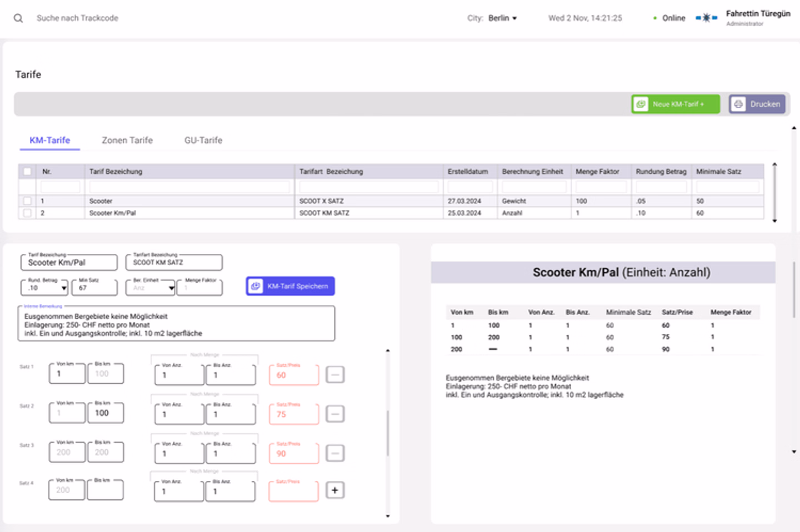Click the search magnifier icon
The width and height of the screenshot is (800, 532).
click(18, 18)
